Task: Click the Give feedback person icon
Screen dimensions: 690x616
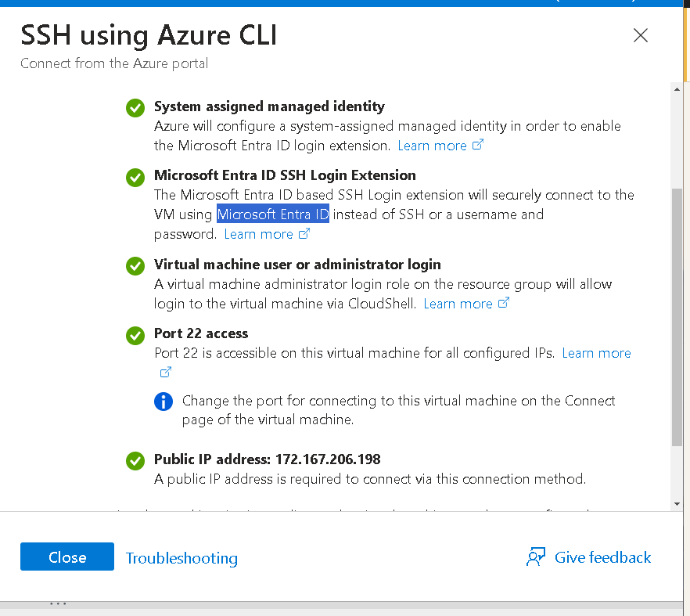Action: click(536, 557)
